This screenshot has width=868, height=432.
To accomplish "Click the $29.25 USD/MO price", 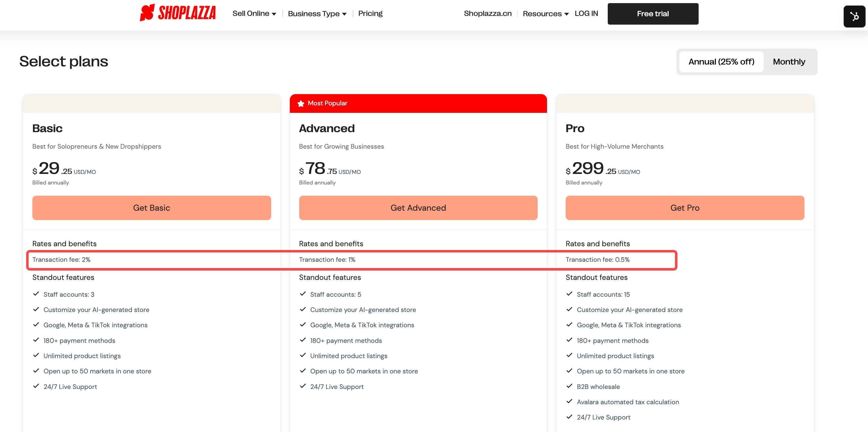I will pos(64,168).
